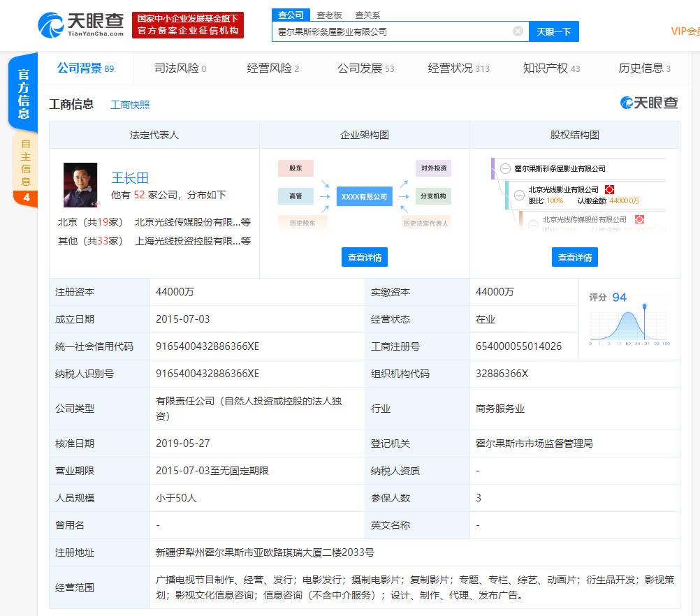700x616 pixels.
Task: Clear the search field with the X icon
Action: [518, 31]
